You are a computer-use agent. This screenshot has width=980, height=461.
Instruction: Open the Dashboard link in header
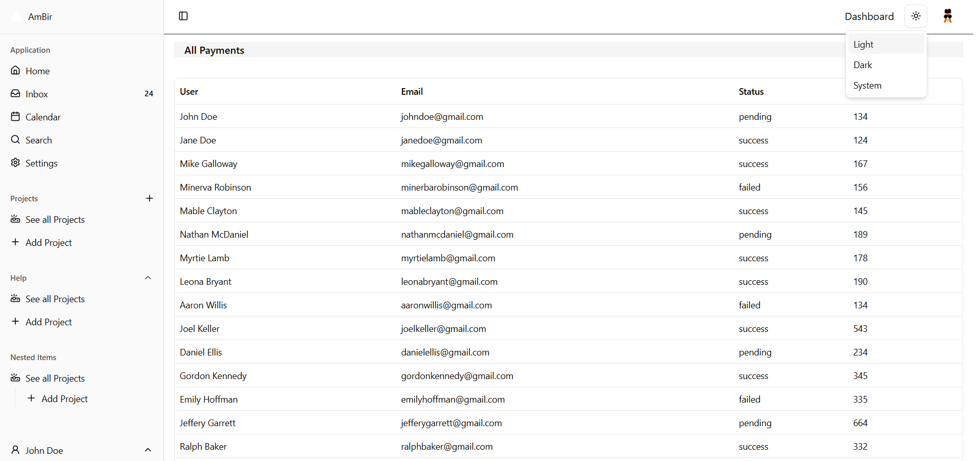tap(869, 16)
